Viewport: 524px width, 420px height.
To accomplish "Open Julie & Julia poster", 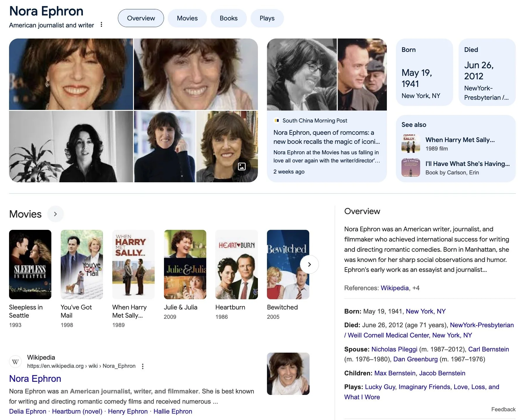I will click(x=185, y=265).
